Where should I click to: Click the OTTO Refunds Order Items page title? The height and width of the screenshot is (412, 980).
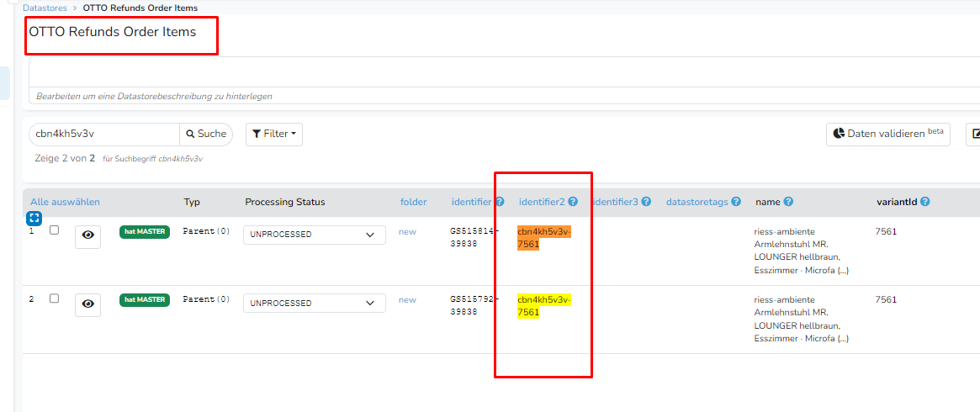click(x=113, y=32)
